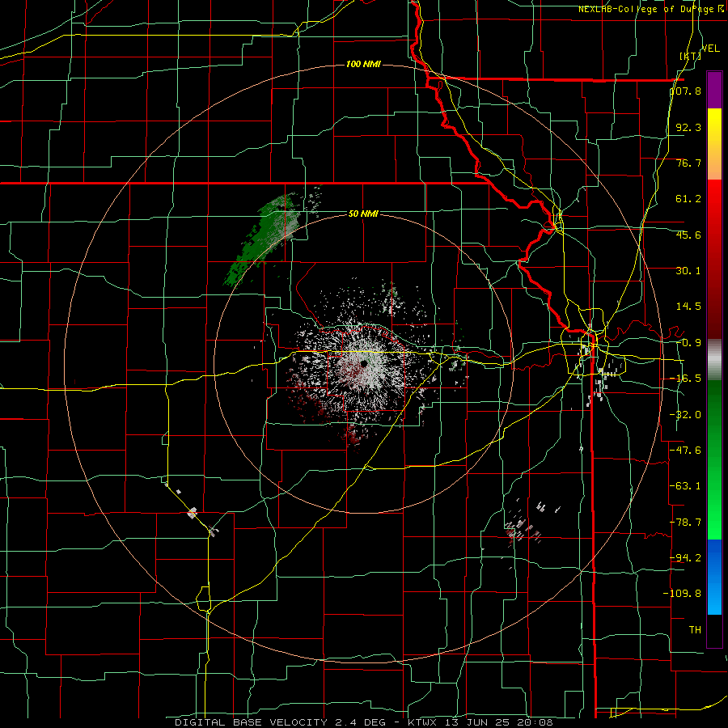Click the 107.8 velocity scale value
728x728 pixels.
686,91
